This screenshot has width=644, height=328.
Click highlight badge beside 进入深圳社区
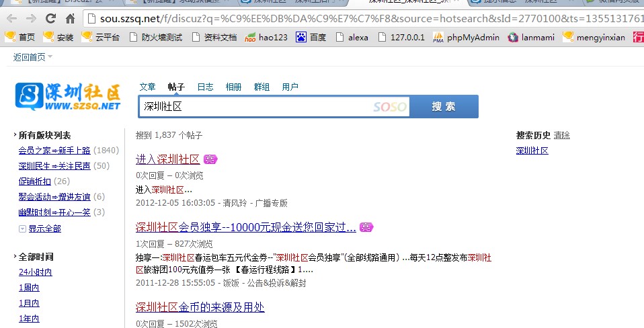(x=210, y=159)
